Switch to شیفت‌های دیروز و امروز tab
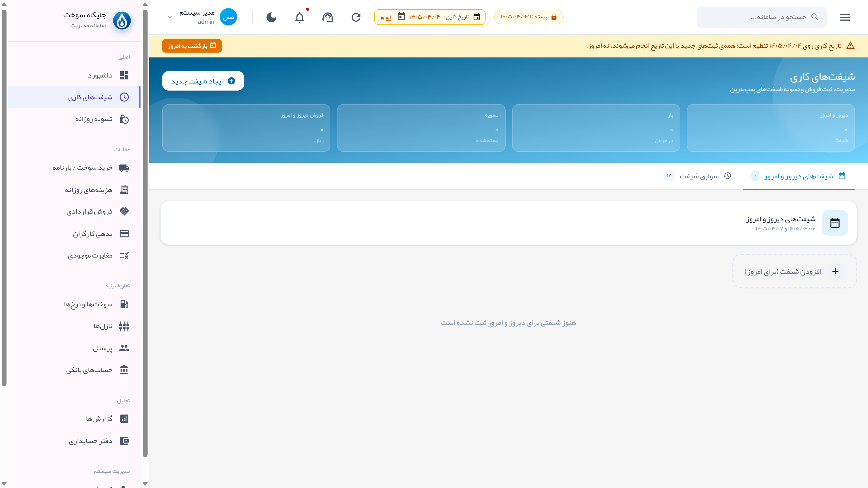The height and width of the screenshot is (488, 868). 799,176
